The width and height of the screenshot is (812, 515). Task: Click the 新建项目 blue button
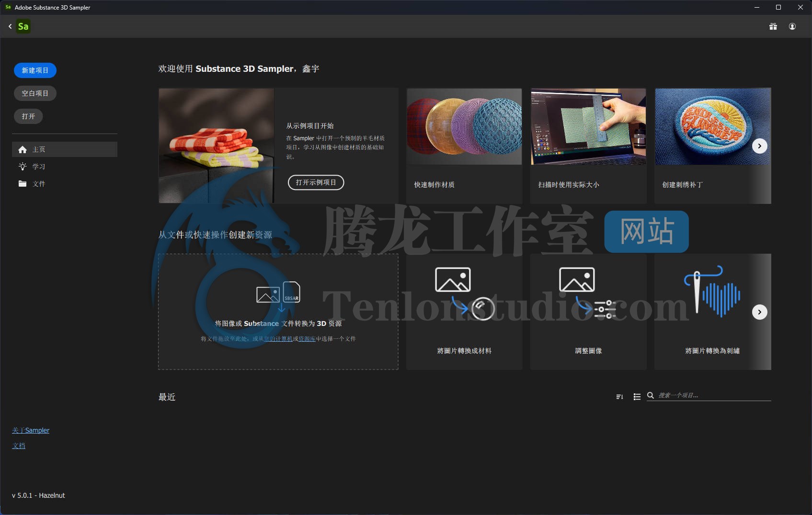click(35, 70)
